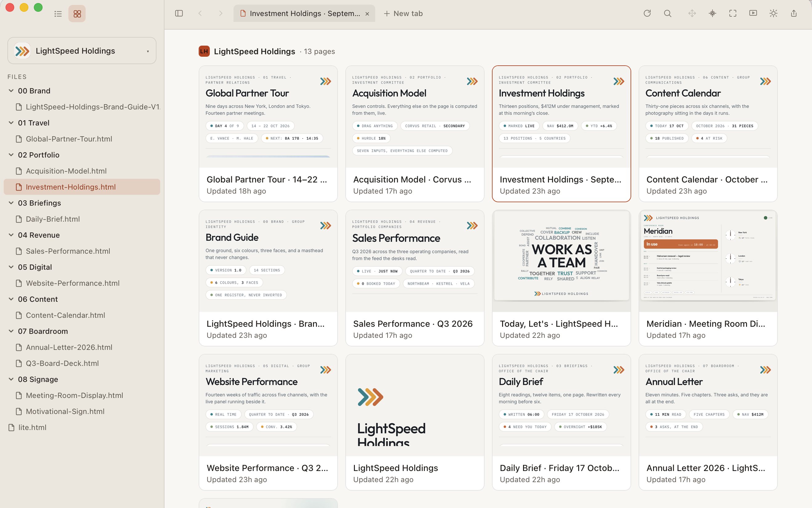Image resolution: width=812 pixels, height=508 pixels.
Task: Collapse the 00 Brand folder
Action: 11,91
